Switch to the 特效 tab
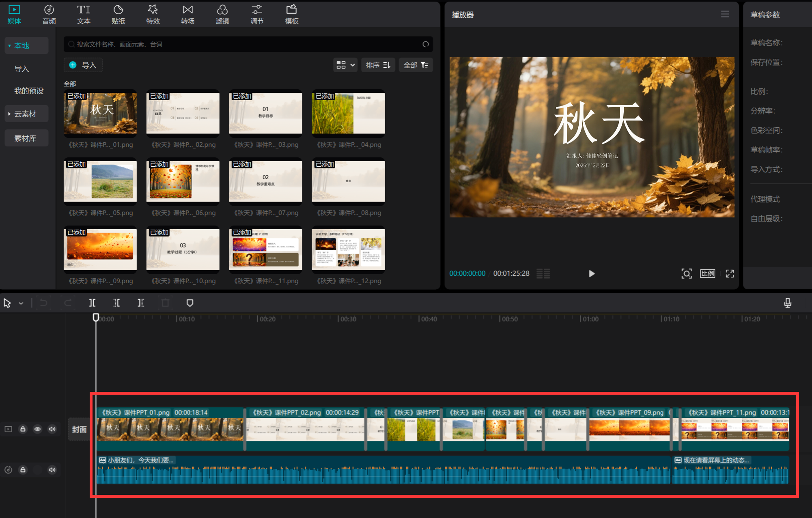The height and width of the screenshot is (518, 812). point(153,15)
